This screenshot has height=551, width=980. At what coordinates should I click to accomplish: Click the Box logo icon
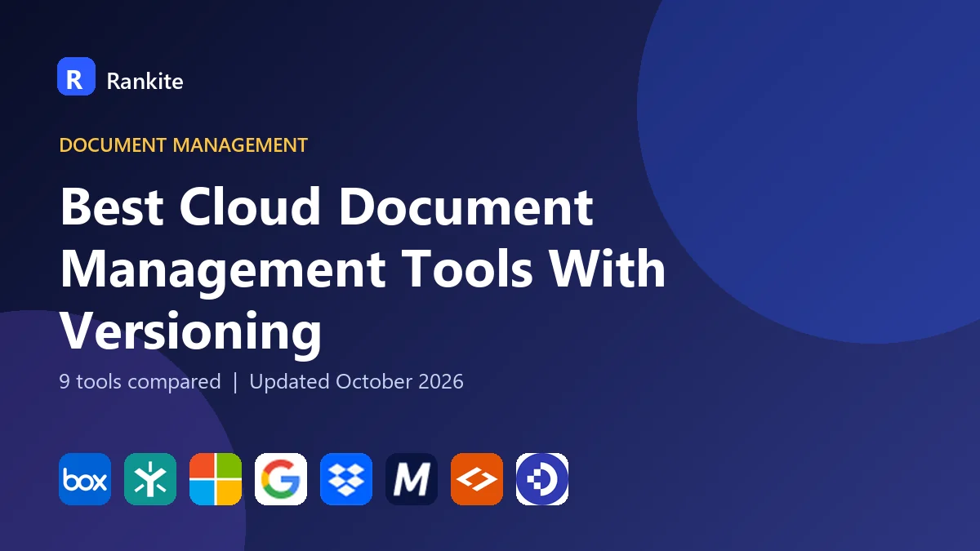pos(85,479)
